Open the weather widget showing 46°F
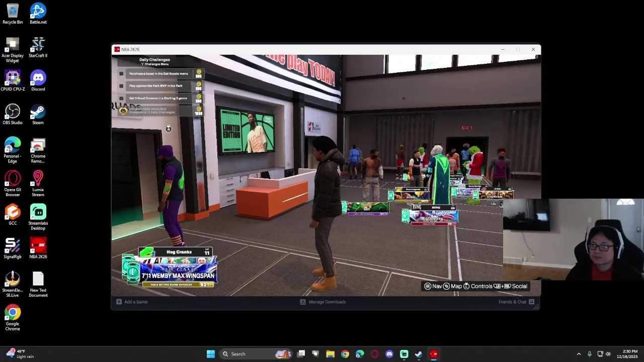Viewport: 644px width, 362px height. (x=20, y=354)
